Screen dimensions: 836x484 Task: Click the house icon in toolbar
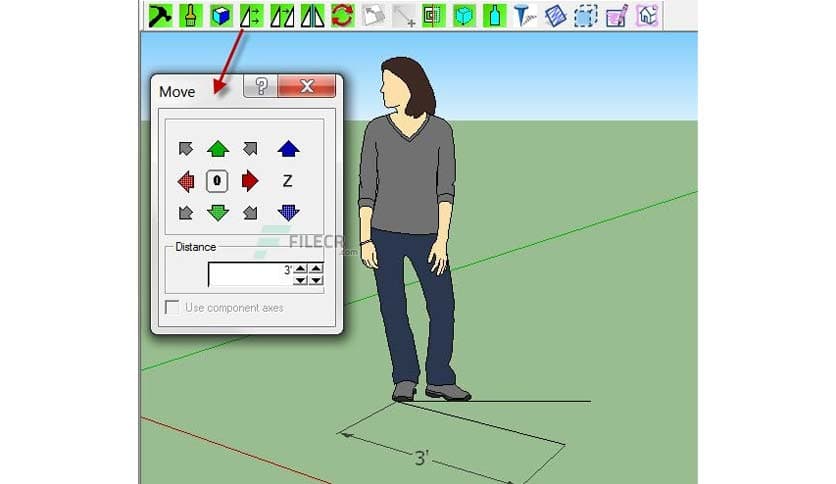click(647, 15)
